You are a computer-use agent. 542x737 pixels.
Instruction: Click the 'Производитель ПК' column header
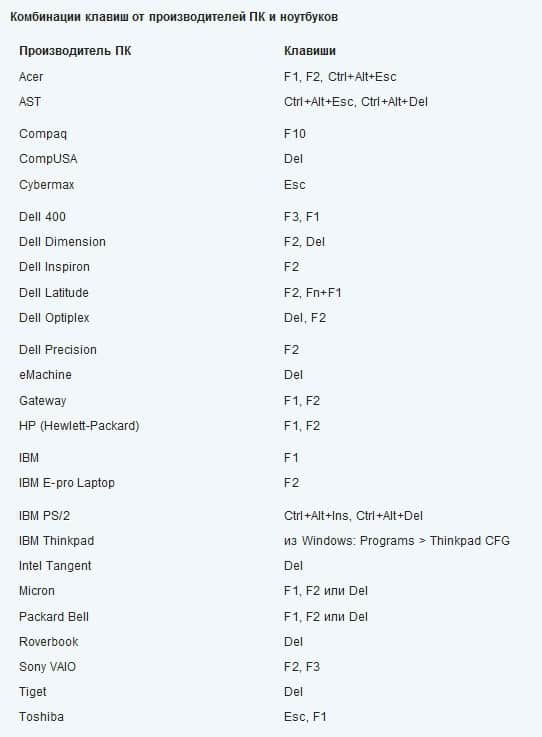(x=75, y=51)
